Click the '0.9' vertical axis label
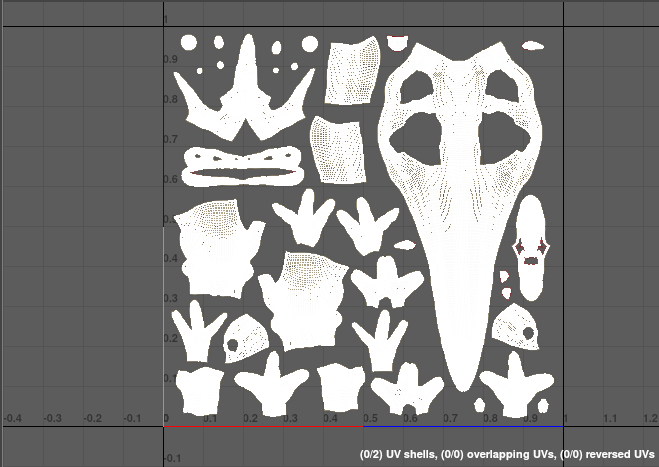The height and width of the screenshot is (467, 659). click(171, 59)
